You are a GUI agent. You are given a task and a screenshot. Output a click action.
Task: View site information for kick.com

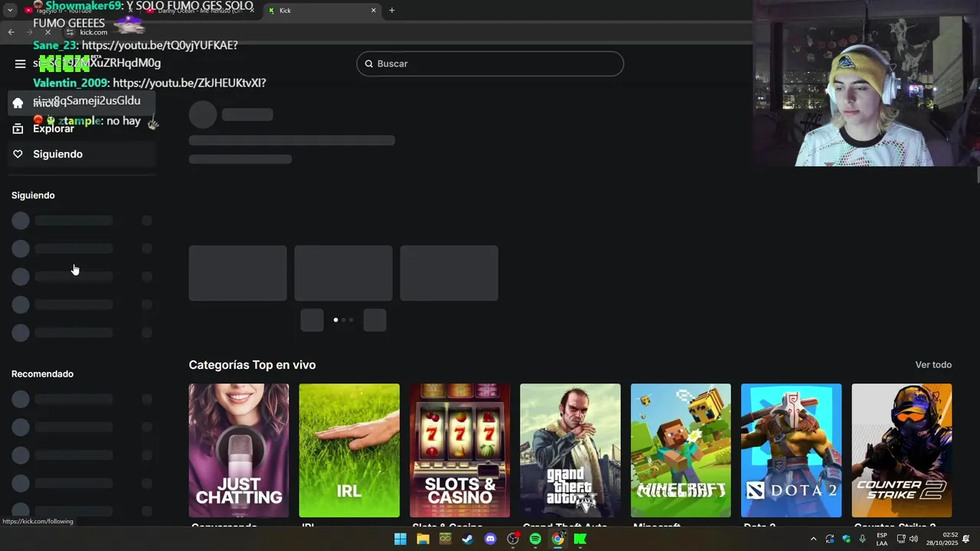tap(70, 32)
